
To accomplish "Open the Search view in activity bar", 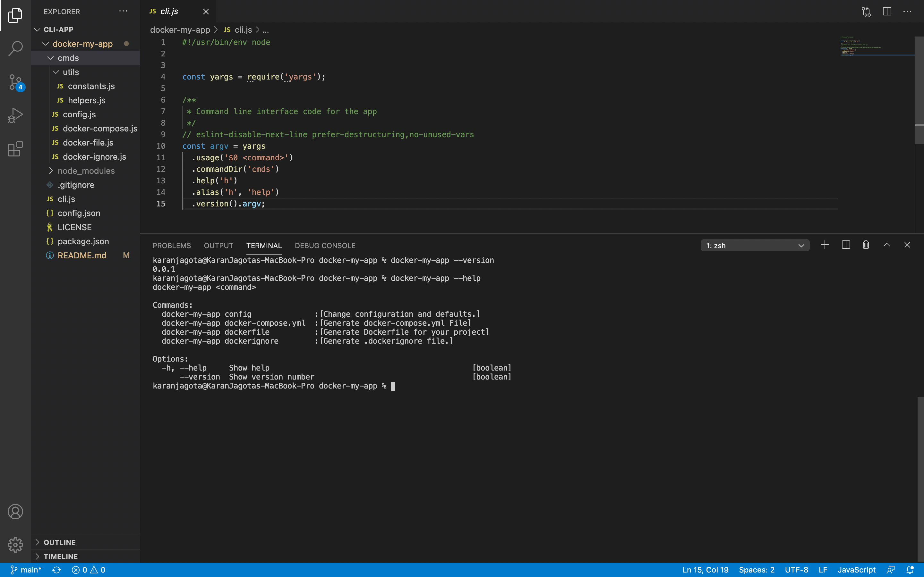I will point(15,48).
